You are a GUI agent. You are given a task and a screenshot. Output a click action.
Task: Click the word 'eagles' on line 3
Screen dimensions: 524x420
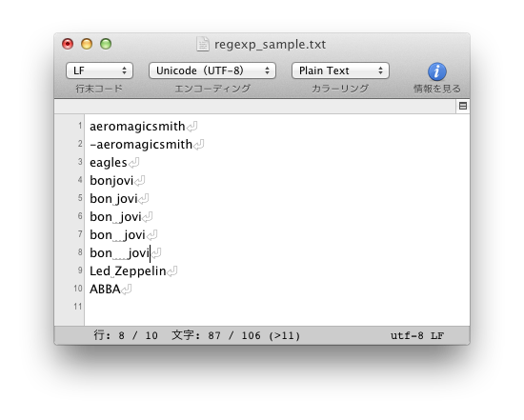[x=109, y=163]
